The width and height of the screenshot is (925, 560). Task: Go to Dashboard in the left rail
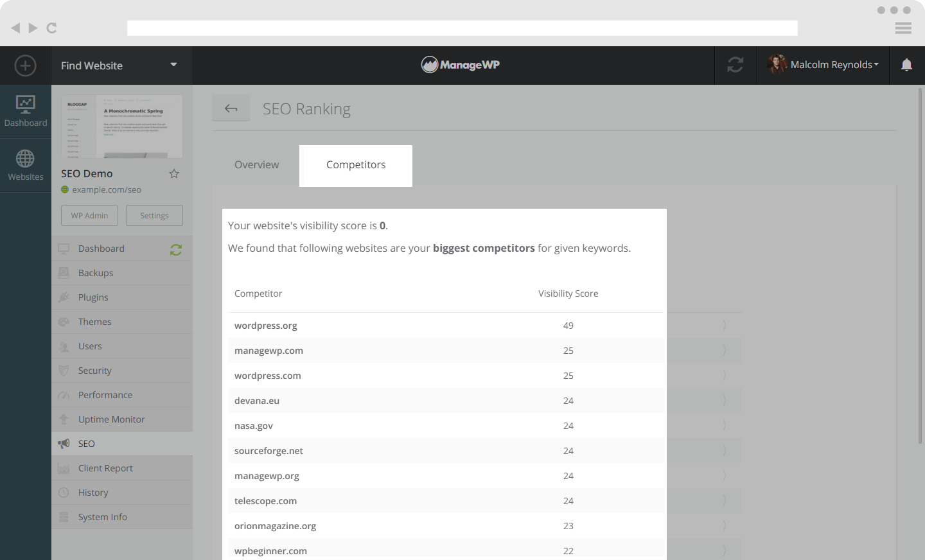pyautogui.click(x=26, y=112)
